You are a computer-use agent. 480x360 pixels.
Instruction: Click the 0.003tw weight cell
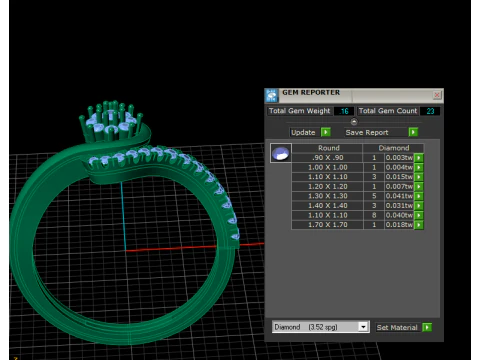coord(399,158)
